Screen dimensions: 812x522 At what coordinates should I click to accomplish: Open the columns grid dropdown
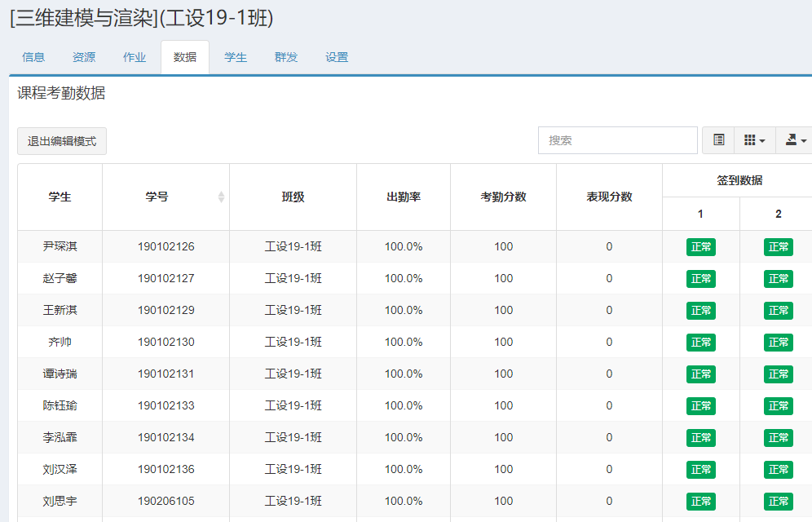pyautogui.click(x=754, y=140)
